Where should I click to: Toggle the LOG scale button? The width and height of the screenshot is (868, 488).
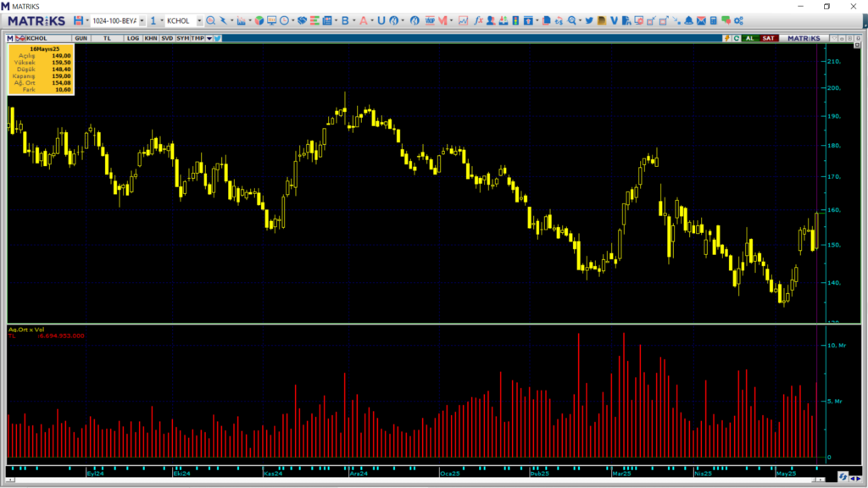(x=133, y=38)
